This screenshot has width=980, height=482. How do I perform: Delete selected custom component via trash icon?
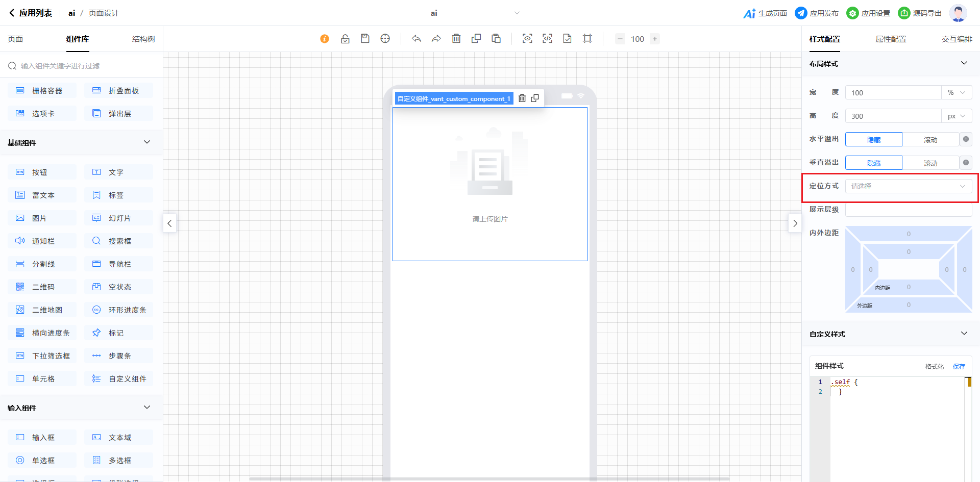(522, 98)
